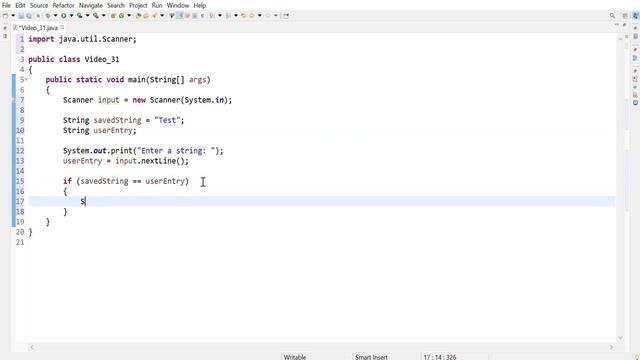This screenshot has width=640, height=360.
Task: Open the Edit menu
Action: click(20, 5)
